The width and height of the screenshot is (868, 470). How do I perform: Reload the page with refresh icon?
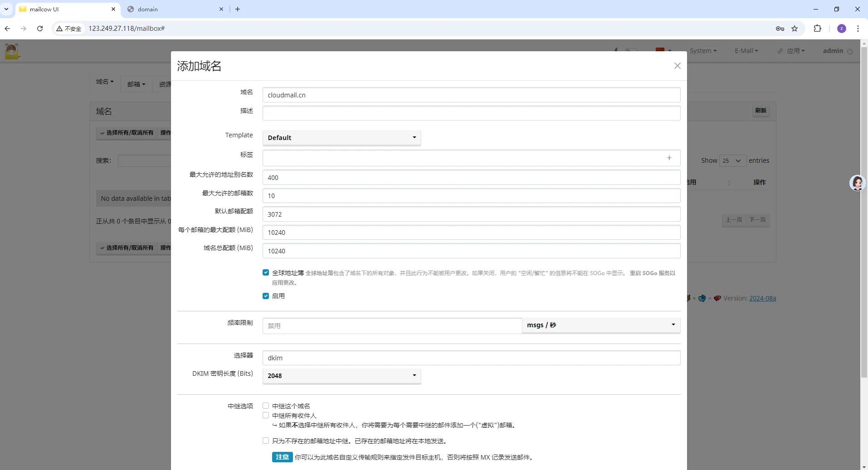(x=40, y=29)
